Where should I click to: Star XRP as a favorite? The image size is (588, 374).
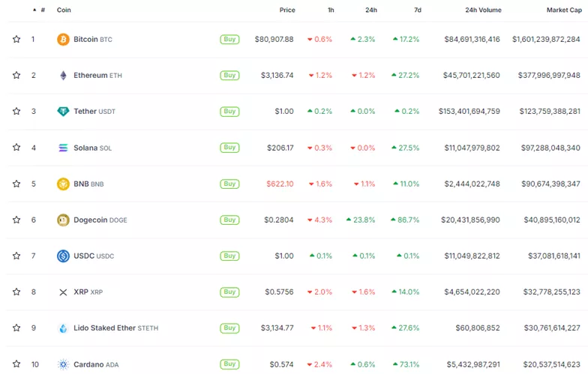click(x=16, y=292)
